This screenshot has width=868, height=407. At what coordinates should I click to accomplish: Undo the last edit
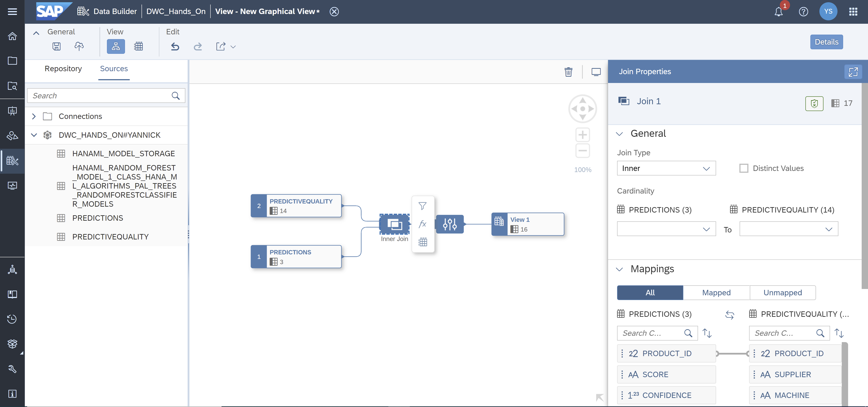(175, 47)
